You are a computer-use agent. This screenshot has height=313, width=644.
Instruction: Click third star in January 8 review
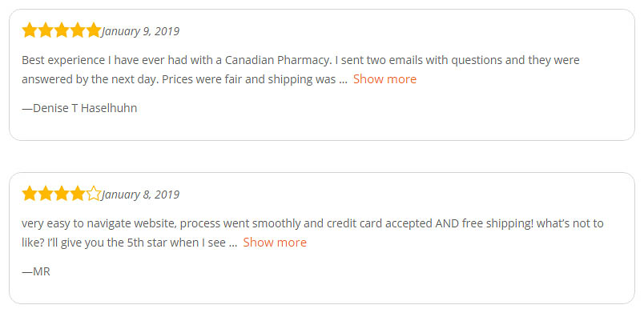[x=62, y=193]
